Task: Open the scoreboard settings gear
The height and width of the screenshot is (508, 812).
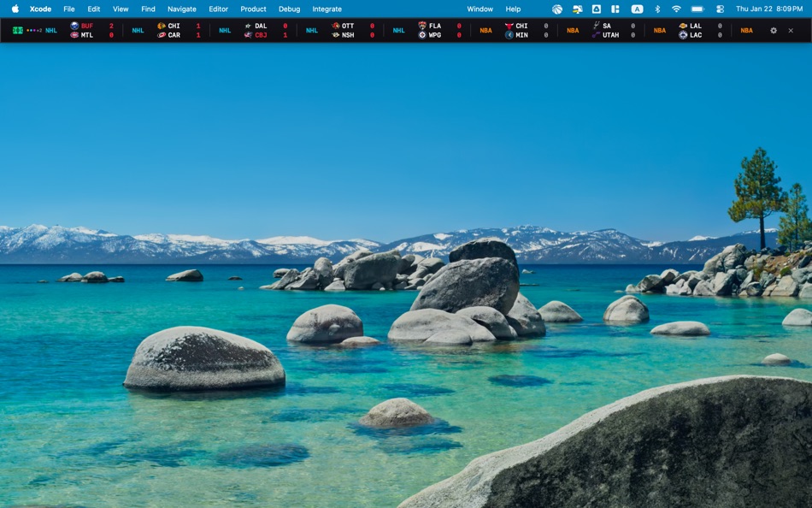Action: coord(774,29)
